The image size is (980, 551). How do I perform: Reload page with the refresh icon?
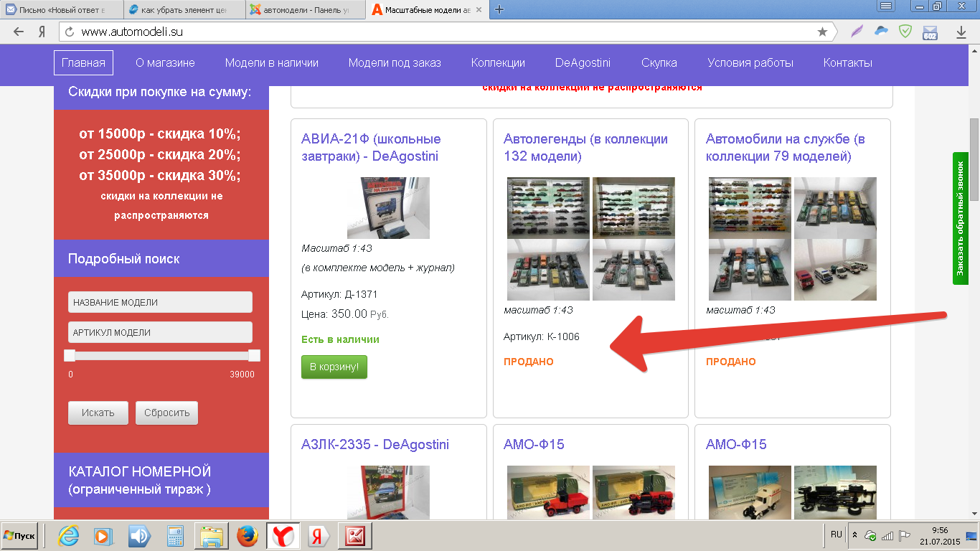70,32
